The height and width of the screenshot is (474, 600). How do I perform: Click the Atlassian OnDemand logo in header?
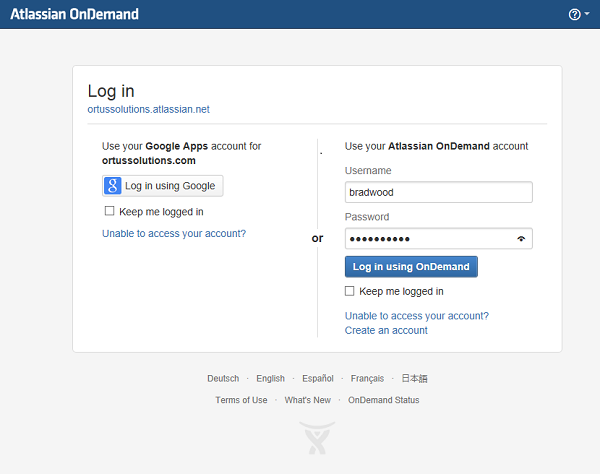pos(75,15)
